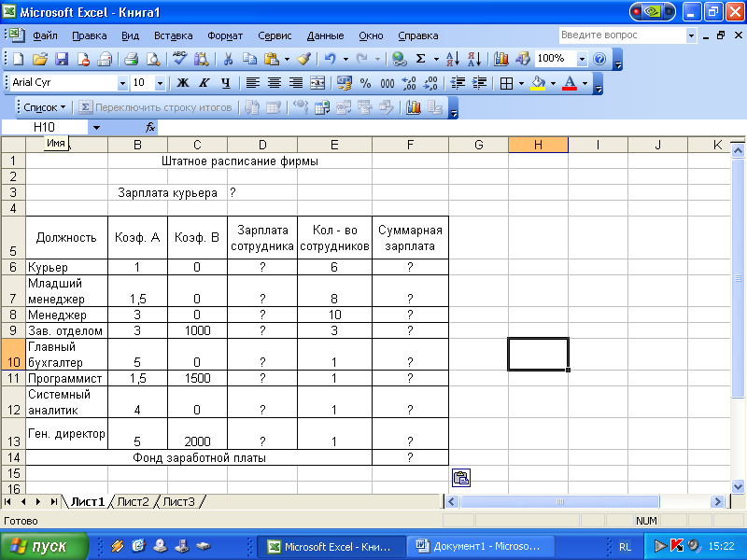Image resolution: width=747 pixels, height=560 pixels.
Task: Open Print Preview magnifier icon
Action: [x=153, y=59]
